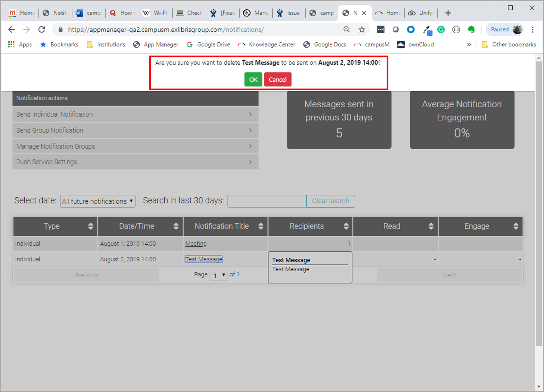Sort table by Recipients column
544x392 pixels.
point(310,226)
